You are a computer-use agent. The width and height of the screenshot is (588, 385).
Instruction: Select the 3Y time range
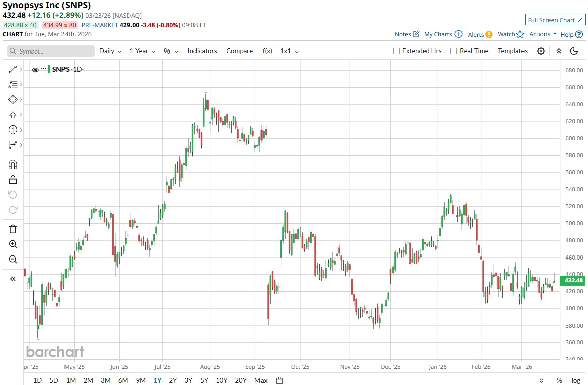click(188, 380)
